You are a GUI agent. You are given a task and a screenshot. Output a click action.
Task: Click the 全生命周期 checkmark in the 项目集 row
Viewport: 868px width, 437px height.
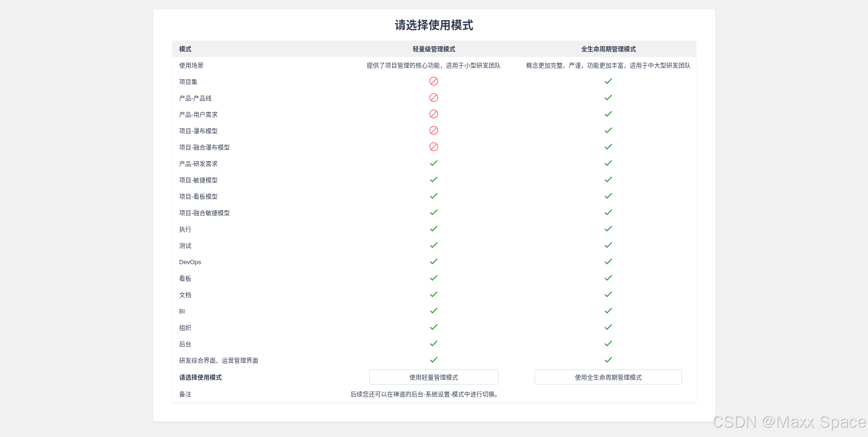tap(608, 81)
